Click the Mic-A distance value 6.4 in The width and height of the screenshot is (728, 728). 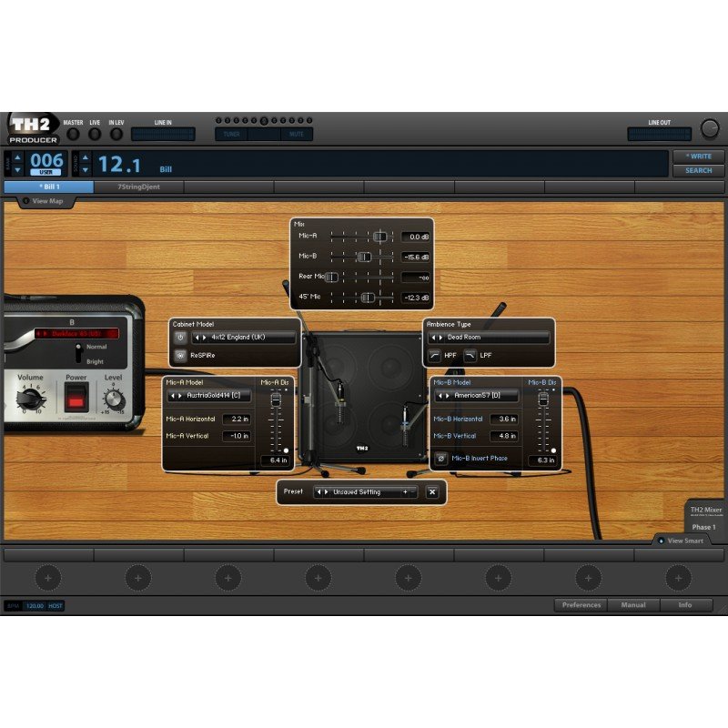[x=276, y=460]
